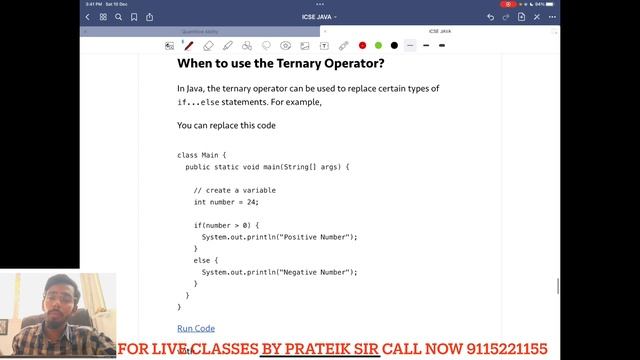Screen dimensions: 640x360
Task: Open the tab list chevron at right of tab bar
Action: 555,31
